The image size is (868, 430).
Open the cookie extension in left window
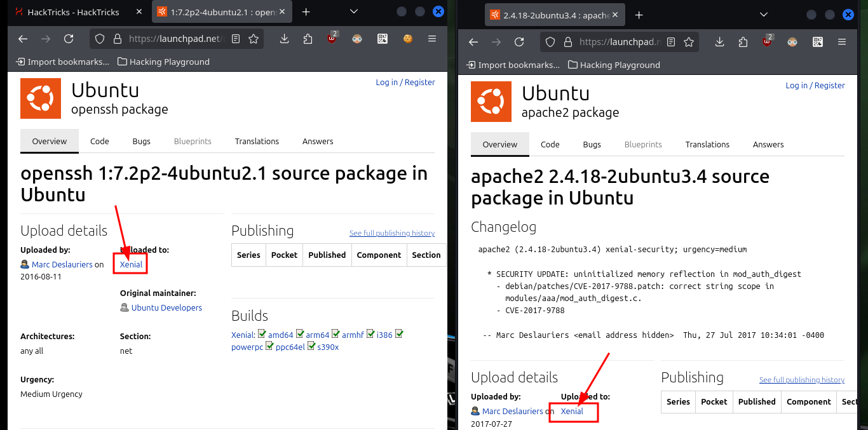tap(407, 39)
